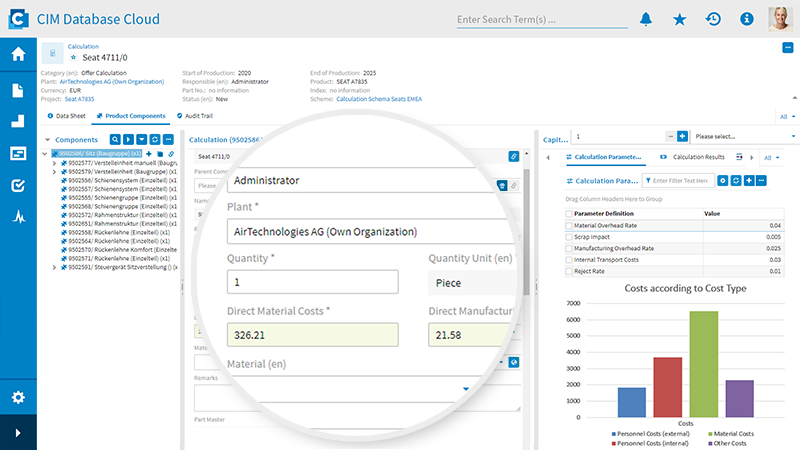The image size is (800, 450).
Task: Follow the Seat A7835 project link
Action: coord(78,99)
